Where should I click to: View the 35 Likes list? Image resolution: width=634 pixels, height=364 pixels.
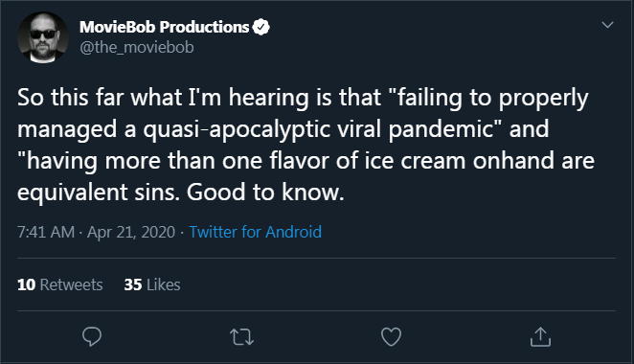pos(152,284)
